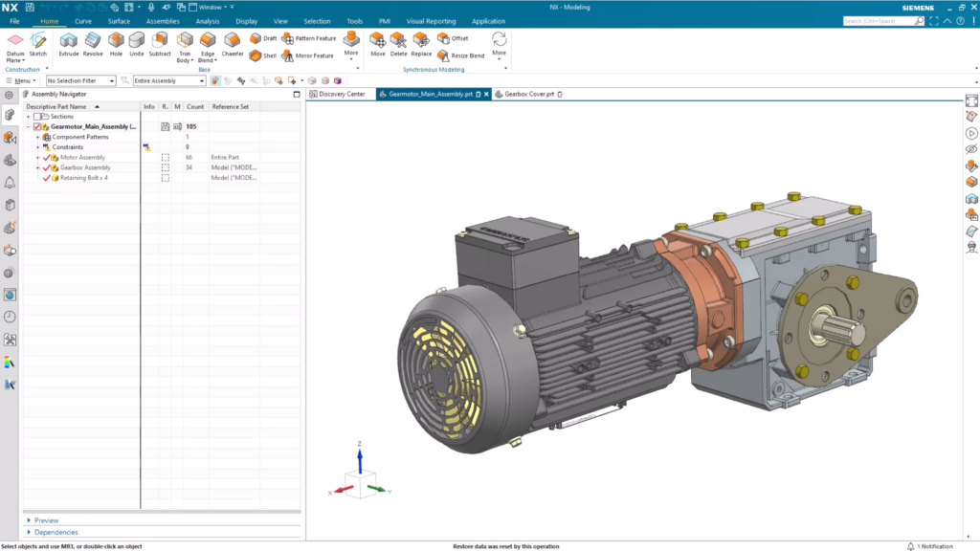Screen dimensions: 980x551
Task: Click the Shell tool
Action: tap(262, 55)
